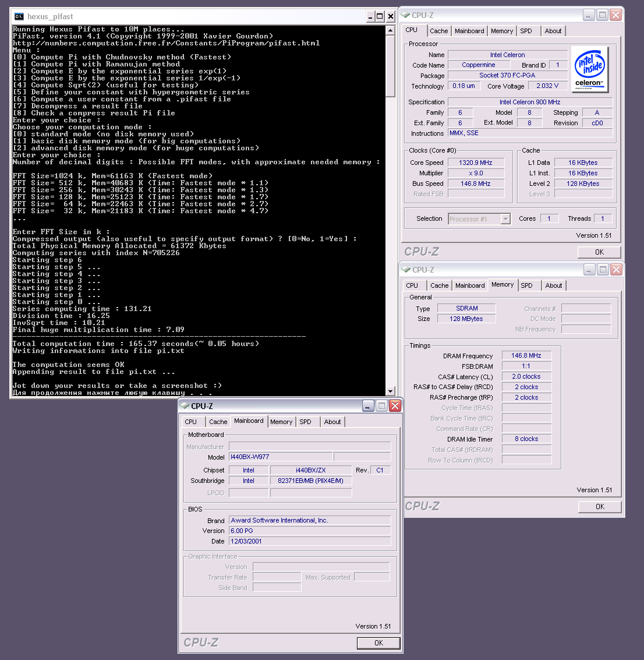
Task: Click the Core Speed value '1320.9 MHz'
Action: [476, 163]
